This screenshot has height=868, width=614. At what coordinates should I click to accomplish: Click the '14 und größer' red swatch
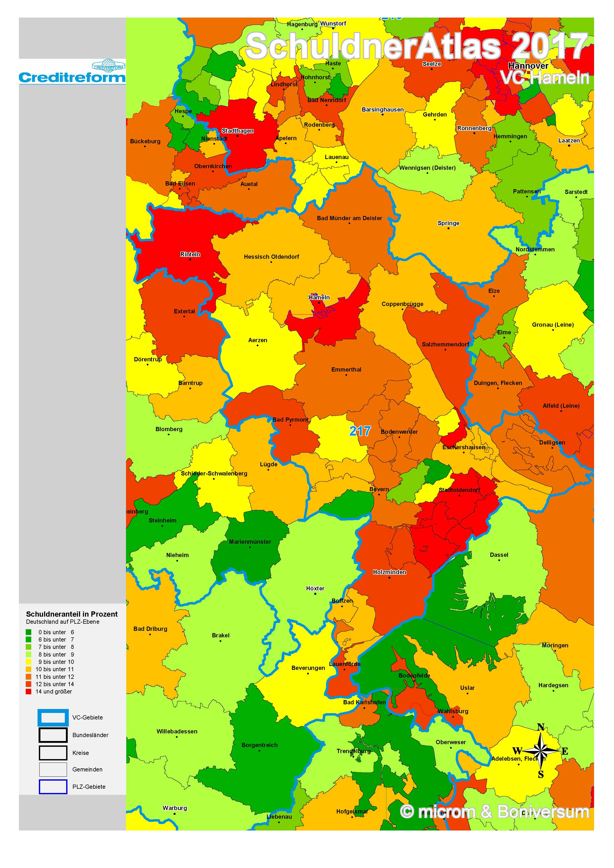pos(28,691)
